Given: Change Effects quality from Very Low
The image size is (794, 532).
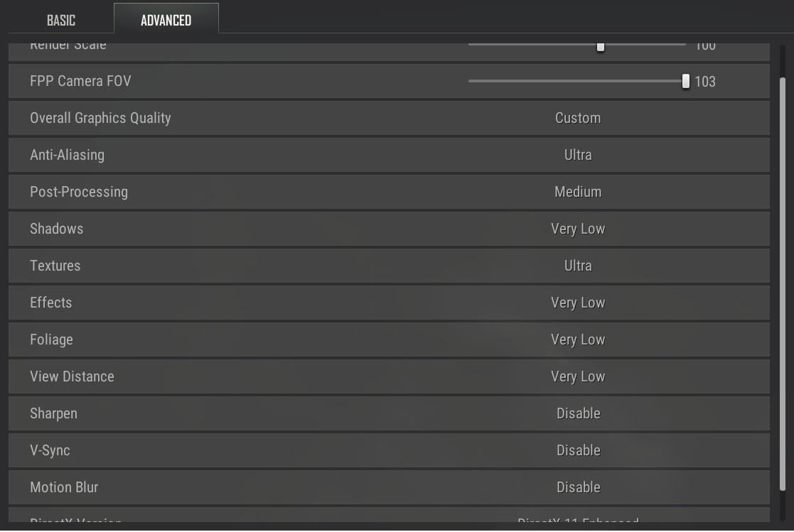Looking at the screenshot, I should tap(577, 303).
